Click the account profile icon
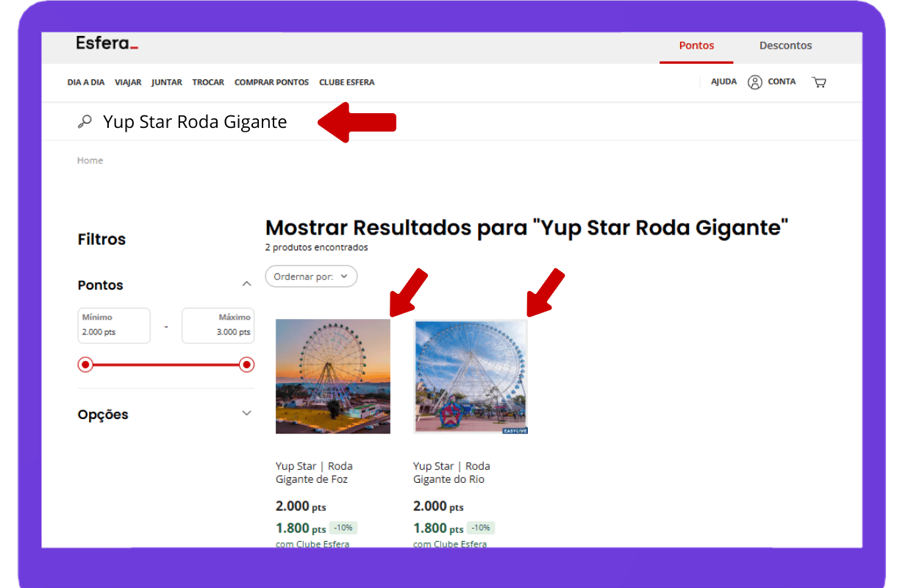The width and height of the screenshot is (911, 588). point(754,82)
